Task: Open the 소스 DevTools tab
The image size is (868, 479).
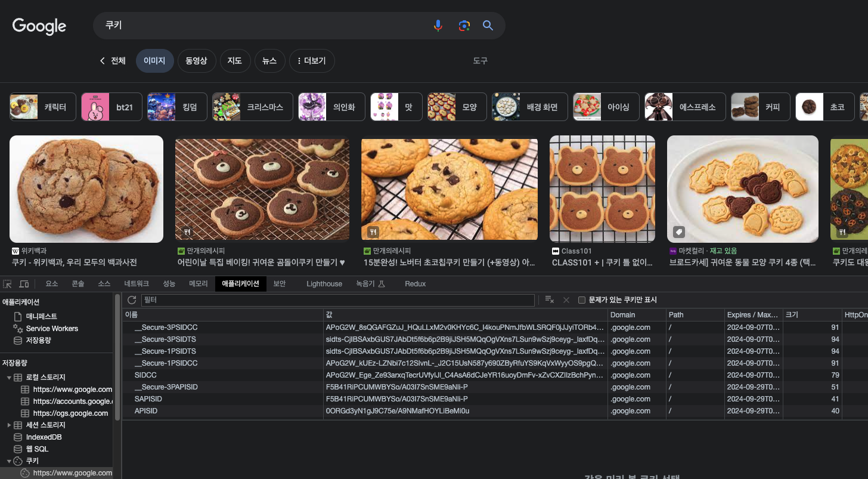Action: (x=104, y=284)
